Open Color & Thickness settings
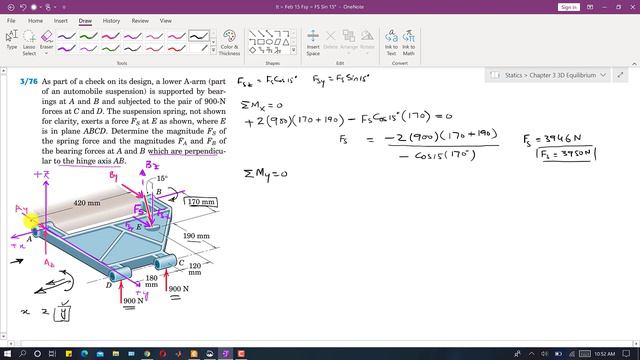The height and width of the screenshot is (360, 640). tap(229, 42)
